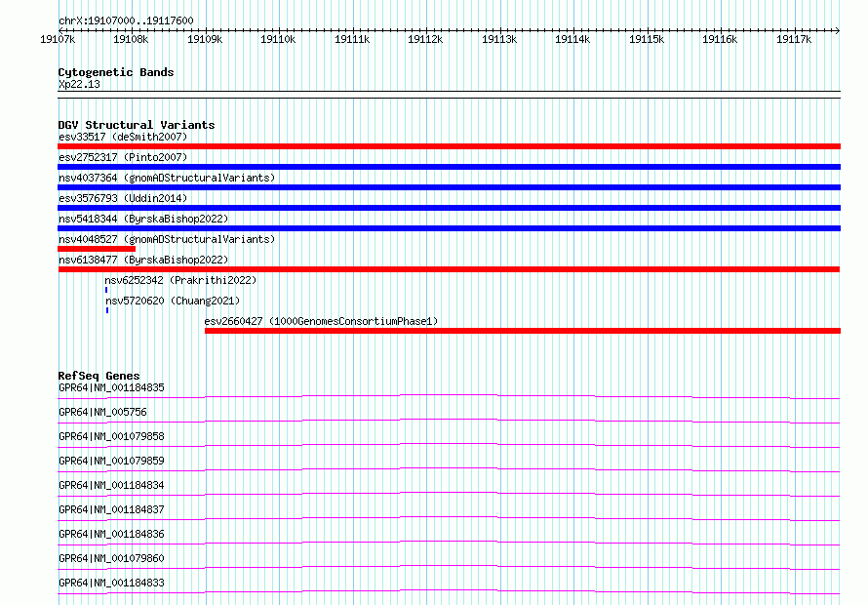Select the red esv33517 variant bar
The height and width of the screenshot is (605, 868).
(x=449, y=146)
